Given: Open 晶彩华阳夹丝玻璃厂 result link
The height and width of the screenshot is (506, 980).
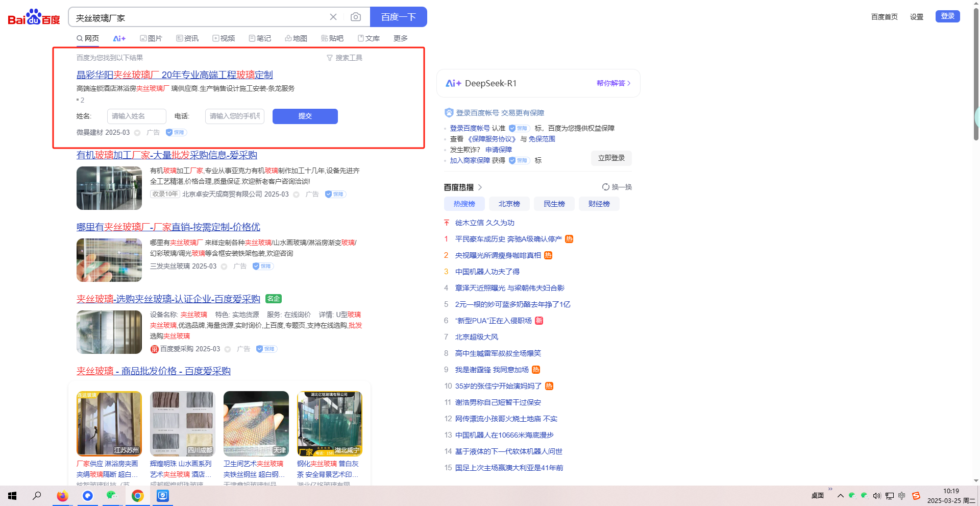Looking at the screenshot, I should (175, 75).
